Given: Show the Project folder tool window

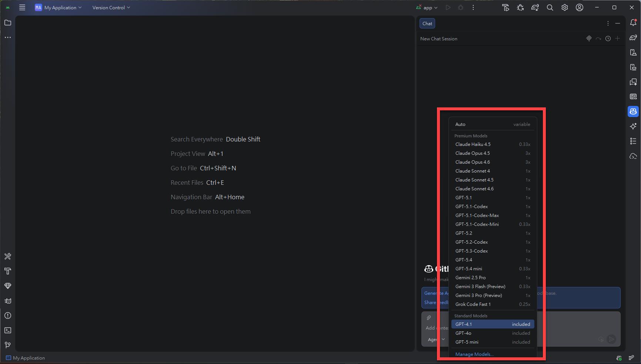Looking at the screenshot, I should [x=8, y=23].
